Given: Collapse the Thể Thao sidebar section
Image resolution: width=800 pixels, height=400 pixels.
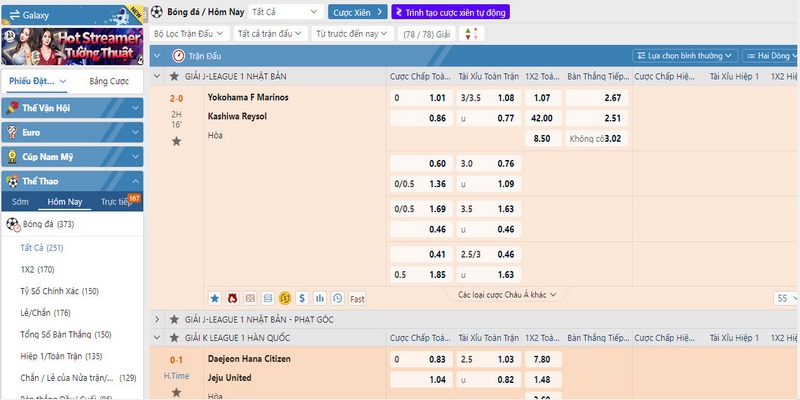Looking at the screenshot, I should (x=137, y=181).
